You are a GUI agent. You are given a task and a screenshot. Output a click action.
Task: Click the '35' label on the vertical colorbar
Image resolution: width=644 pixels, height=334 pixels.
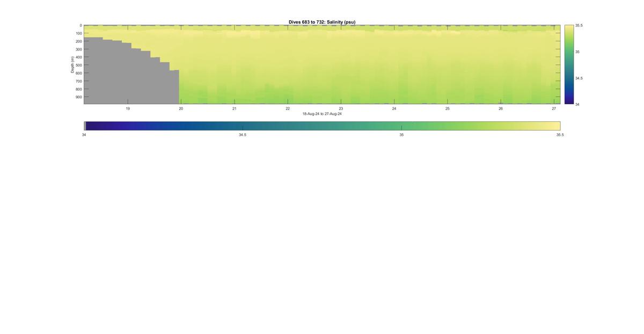click(577, 52)
